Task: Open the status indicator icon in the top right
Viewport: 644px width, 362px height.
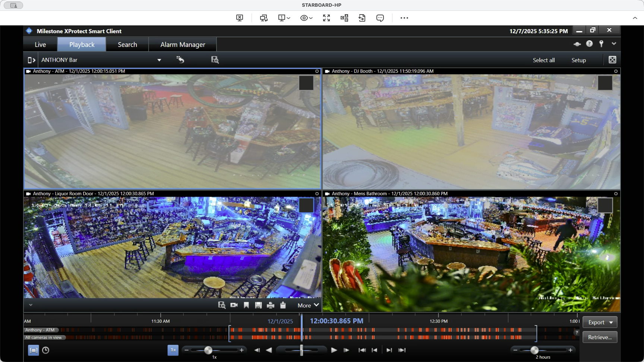Action: point(577,44)
